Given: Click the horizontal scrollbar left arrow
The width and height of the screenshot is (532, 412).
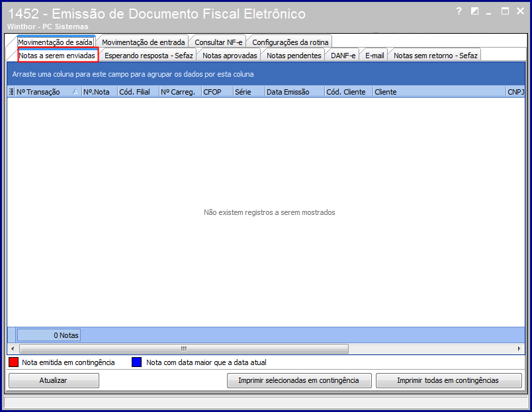Looking at the screenshot, I should click(13, 349).
